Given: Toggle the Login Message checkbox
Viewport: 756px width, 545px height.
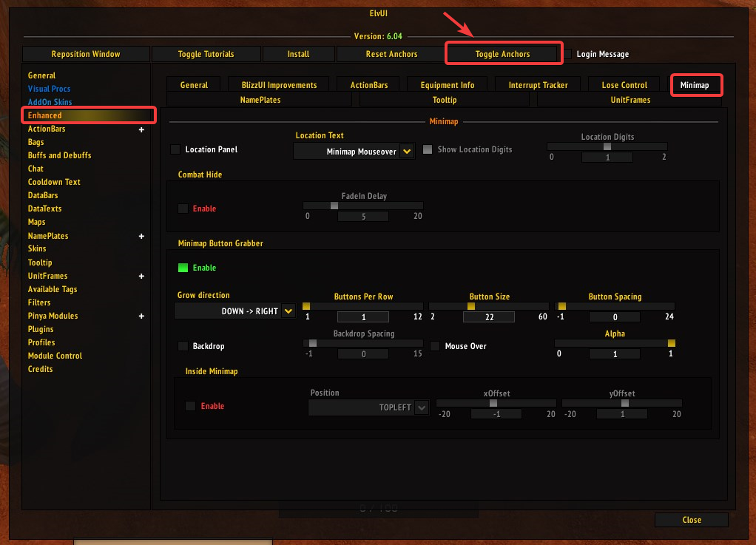Looking at the screenshot, I should (x=568, y=54).
